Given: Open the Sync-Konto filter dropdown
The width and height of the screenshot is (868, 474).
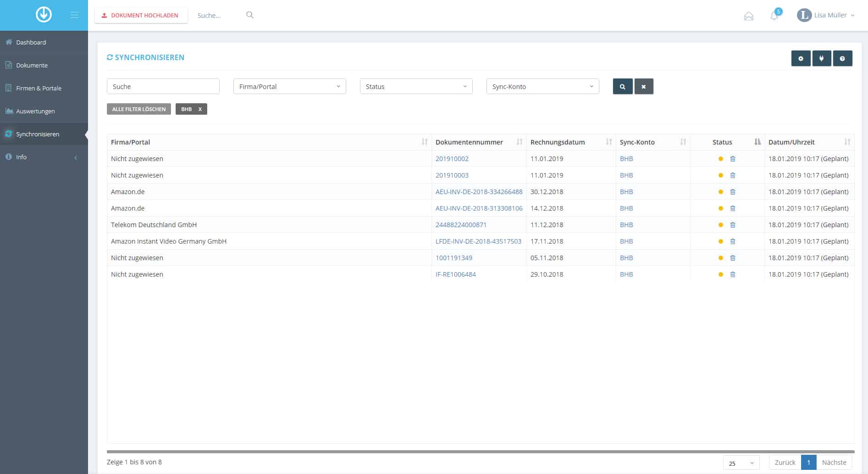Looking at the screenshot, I should [x=543, y=86].
